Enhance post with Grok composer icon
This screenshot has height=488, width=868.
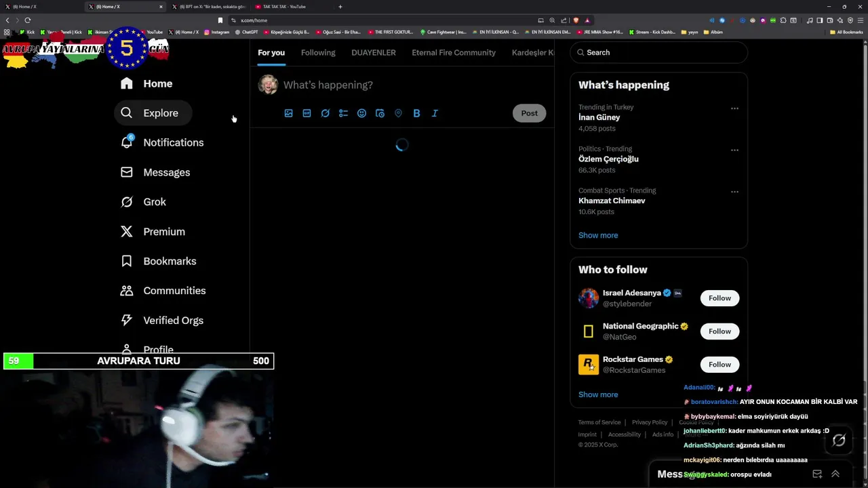(325, 113)
